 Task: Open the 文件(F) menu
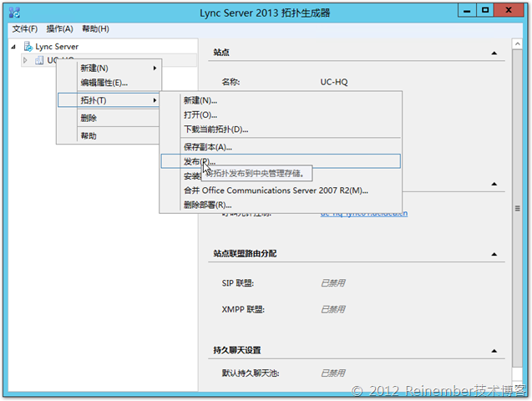click(x=25, y=29)
